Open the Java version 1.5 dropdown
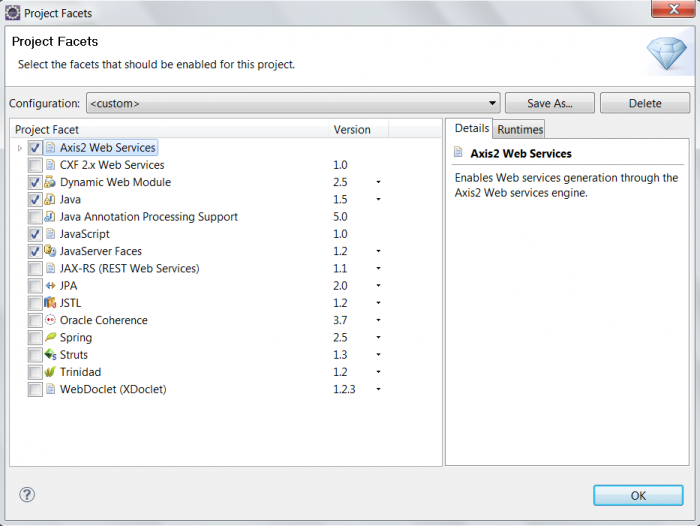 tap(378, 199)
